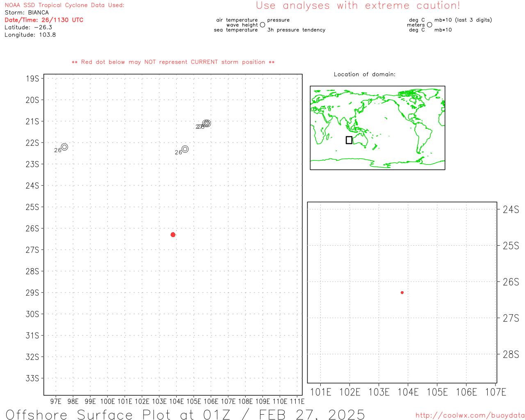Click the 'sea temperature' legend label

point(236,30)
